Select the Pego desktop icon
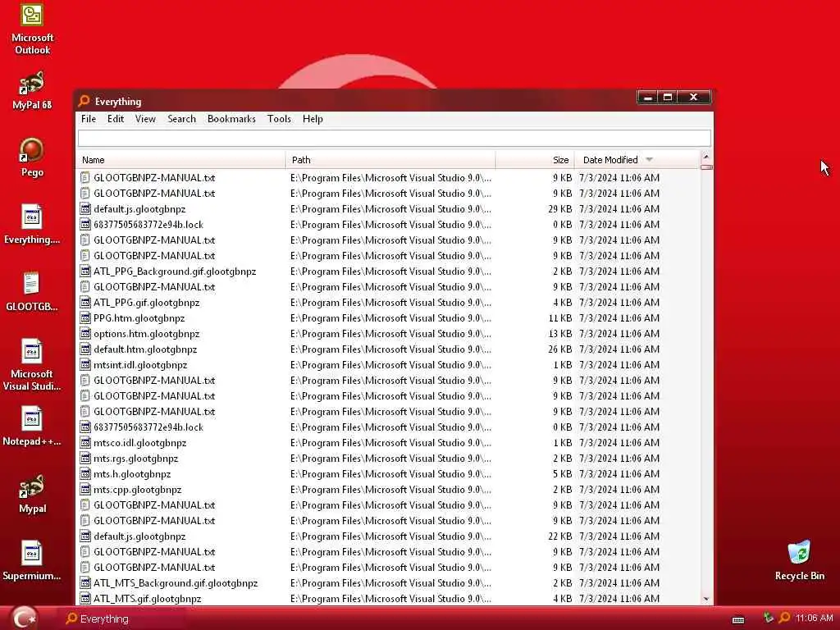Screen dimensions: 840x630 [x=32, y=157]
